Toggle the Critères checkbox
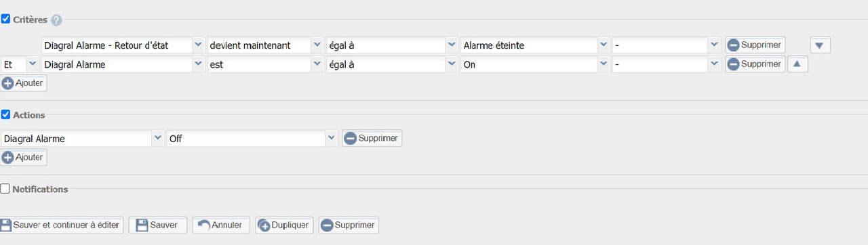868x245 pixels. coord(5,19)
